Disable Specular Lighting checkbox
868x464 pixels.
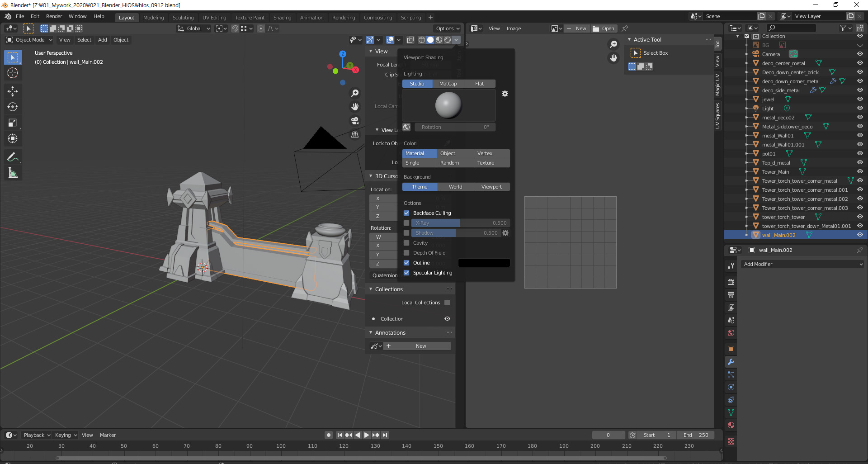click(x=406, y=273)
